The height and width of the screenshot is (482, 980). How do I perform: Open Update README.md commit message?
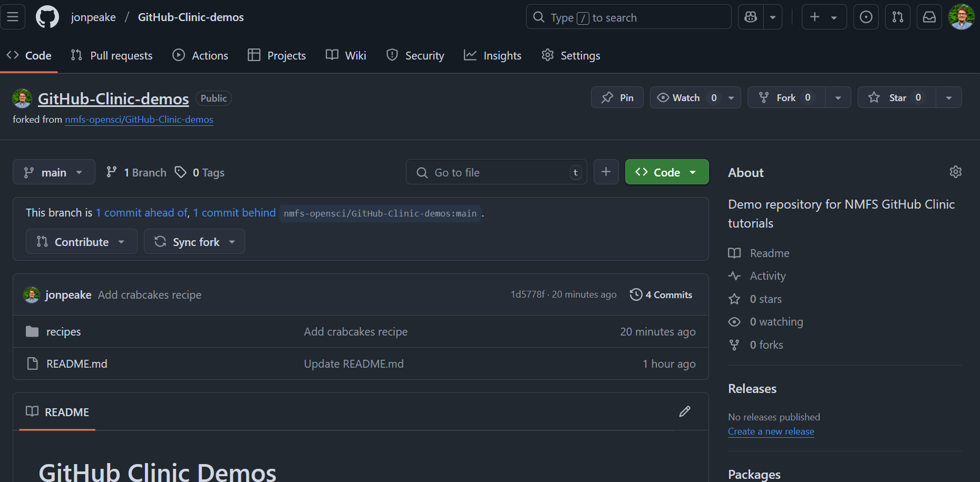[x=354, y=364]
